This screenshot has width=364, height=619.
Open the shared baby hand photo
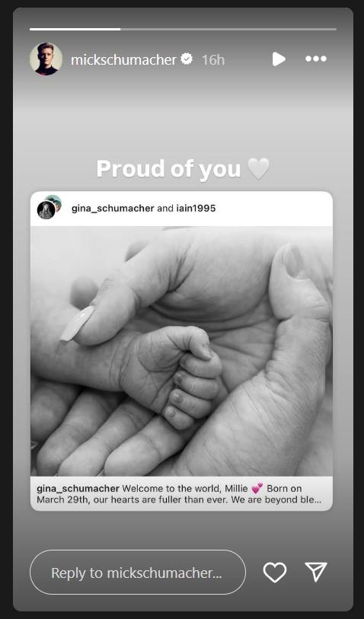[x=181, y=351]
